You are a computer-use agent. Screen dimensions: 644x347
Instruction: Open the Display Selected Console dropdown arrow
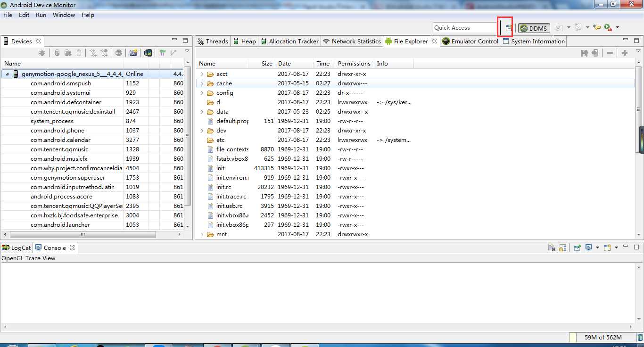tap(597, 248)
